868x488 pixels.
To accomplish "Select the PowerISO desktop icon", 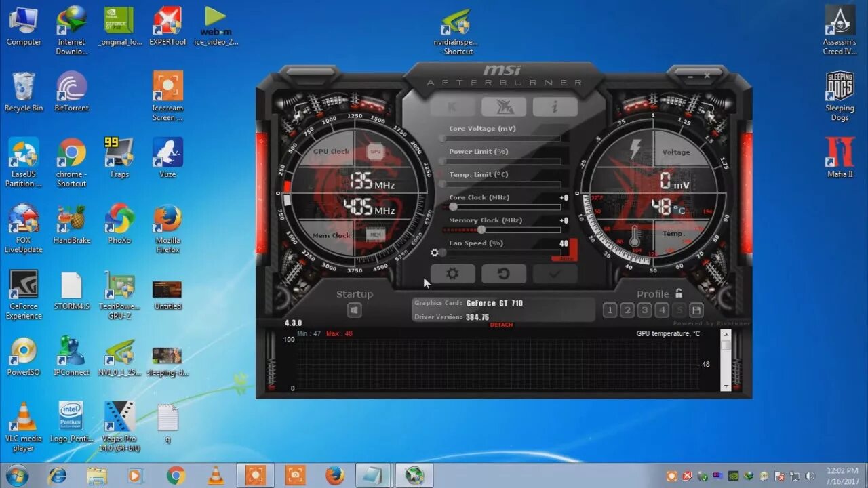I will (x=24, y=357).
